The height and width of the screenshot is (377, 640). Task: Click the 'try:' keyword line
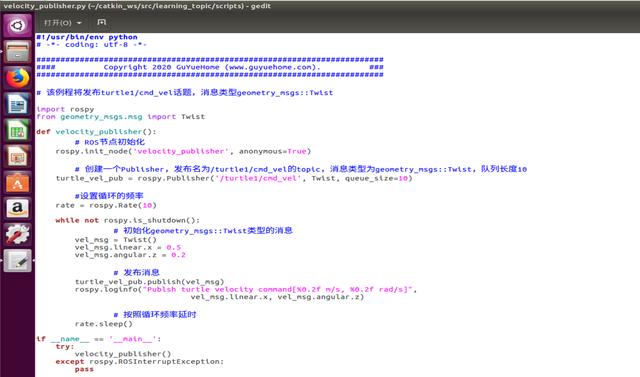tap(65, 346)
